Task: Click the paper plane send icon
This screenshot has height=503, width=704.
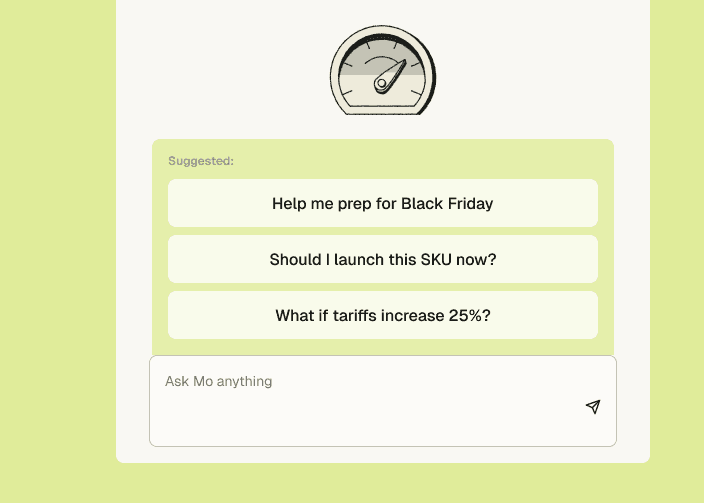Action: [x=593, y=407]
